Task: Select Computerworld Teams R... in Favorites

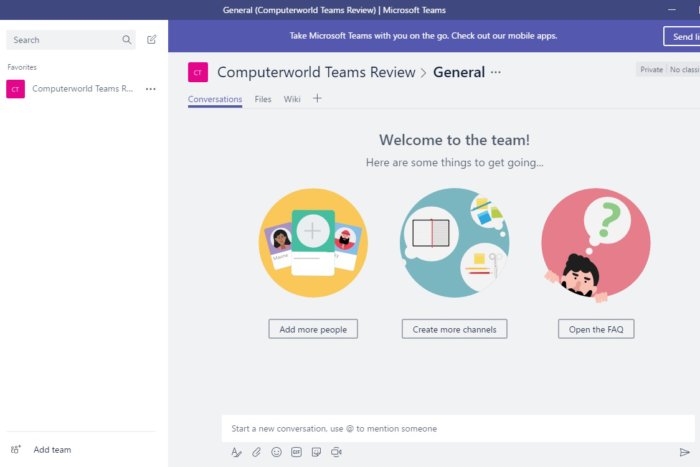Action: [83, 89]
